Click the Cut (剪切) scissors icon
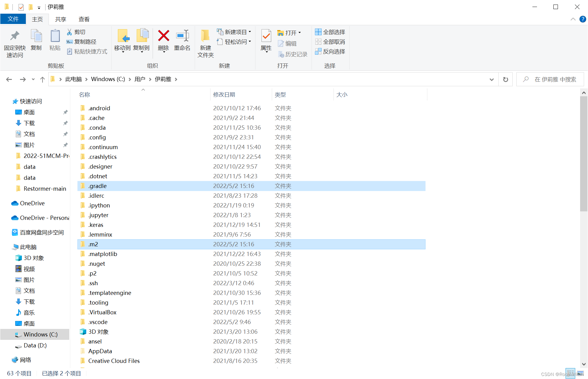The height and width of the screenshot is (379, 588). (70, 32)
